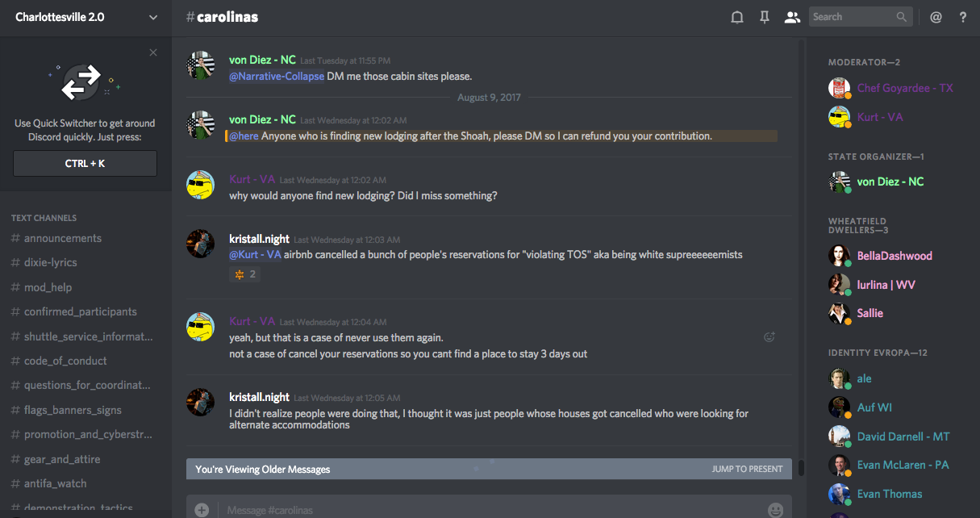Click the @Narrative-Collapse mention link
Screen dimensions: 980x518
click(277, 76)
